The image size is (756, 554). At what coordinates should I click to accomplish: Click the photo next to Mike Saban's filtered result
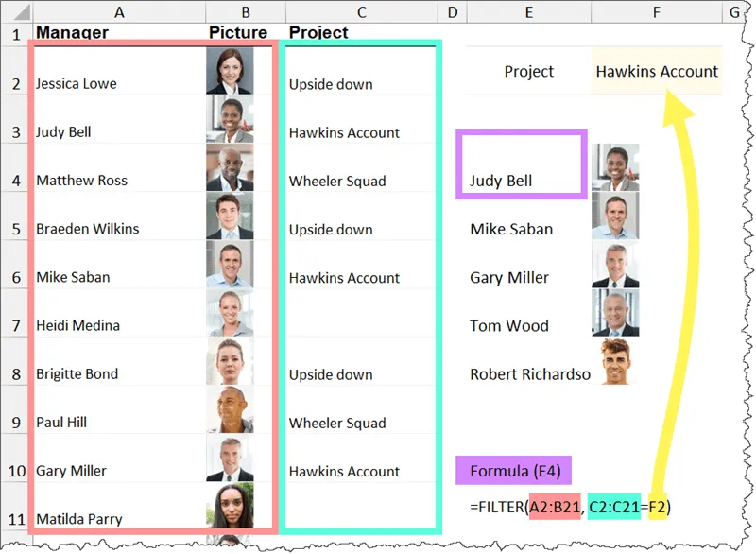tap(615, 216)
